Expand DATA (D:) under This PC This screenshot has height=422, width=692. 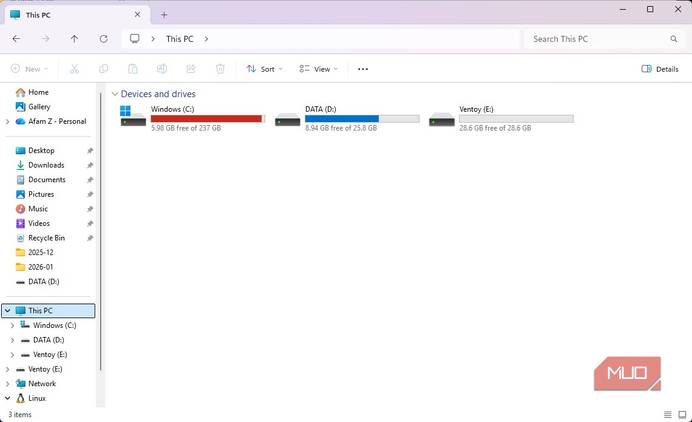[12, 340]
